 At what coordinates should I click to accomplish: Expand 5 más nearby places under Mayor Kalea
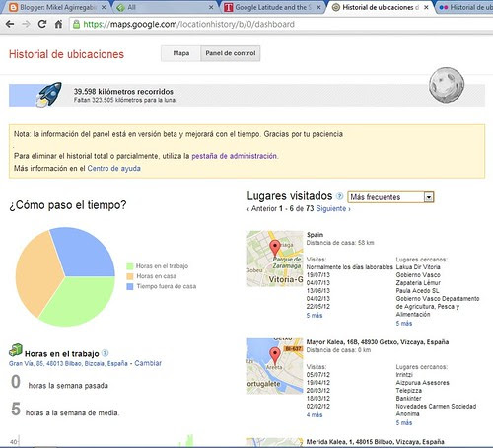click(404, 422)
